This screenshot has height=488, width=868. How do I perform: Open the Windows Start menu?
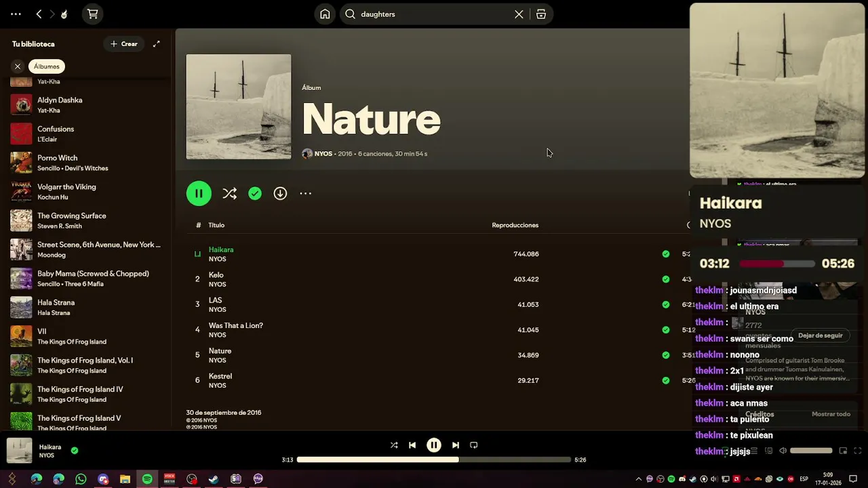[x=12, y=479]
